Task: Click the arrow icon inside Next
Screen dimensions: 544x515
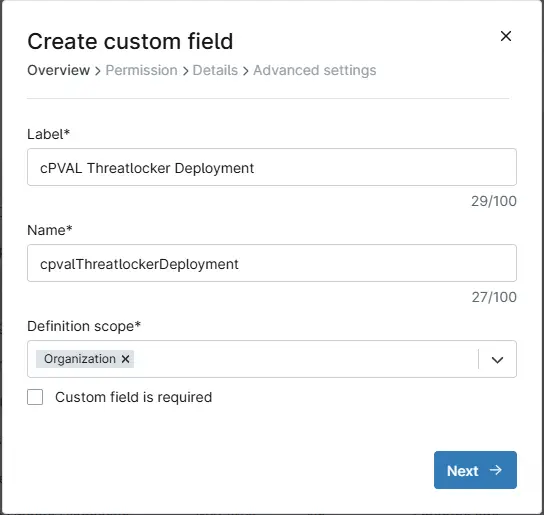Action: [x=496, y=470]
